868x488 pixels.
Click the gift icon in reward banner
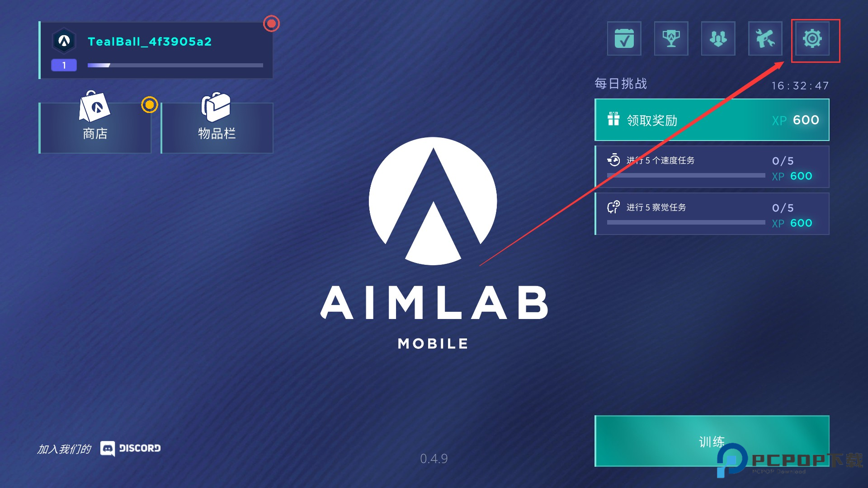pyautogui.click(x=613, y=119)
